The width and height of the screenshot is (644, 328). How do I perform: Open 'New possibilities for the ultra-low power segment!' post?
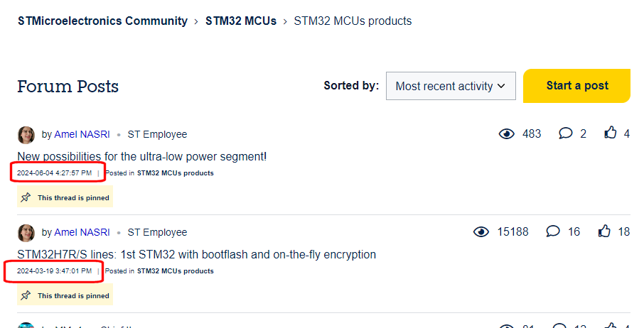pos(142,156)
